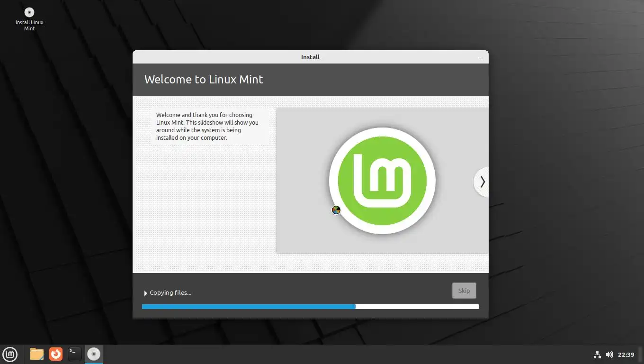Minimize the Install window

click(480, 57)
